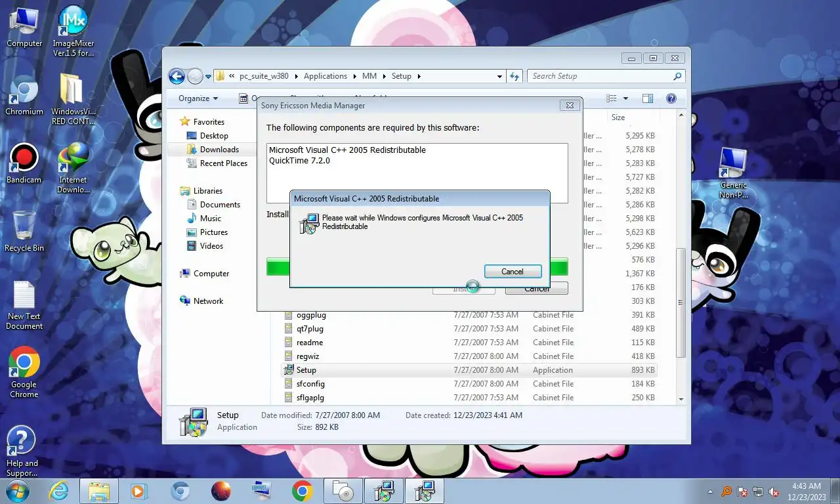Screen dimensions: 840x504
Task: Select the Generic Non-P... desktop shortcut
Action: 733,173
